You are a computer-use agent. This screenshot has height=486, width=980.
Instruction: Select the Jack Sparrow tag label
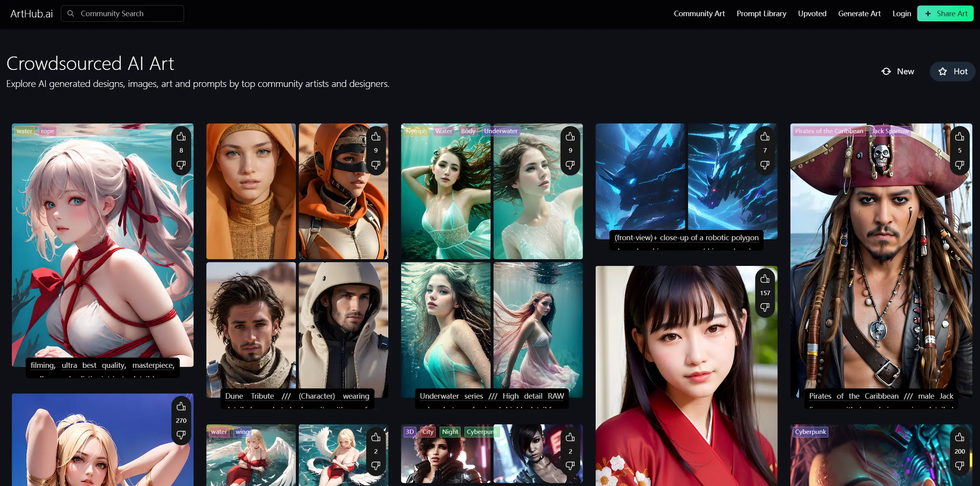890,131
